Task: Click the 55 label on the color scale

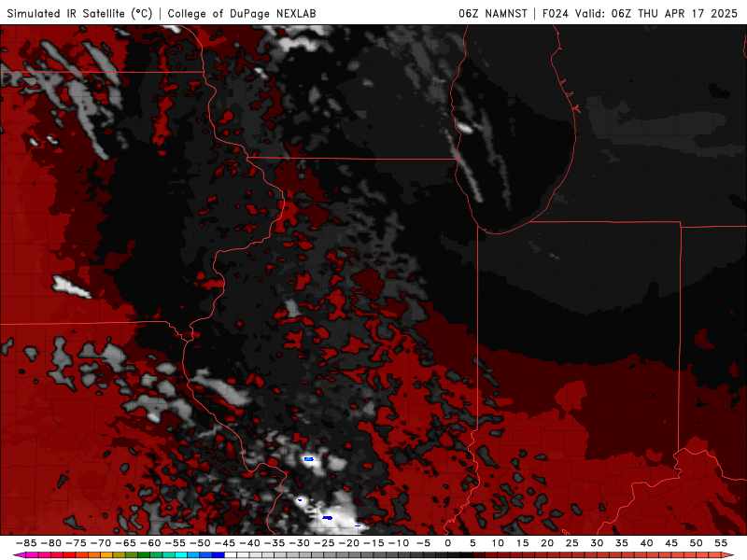Action: click(x=721, y=543)
